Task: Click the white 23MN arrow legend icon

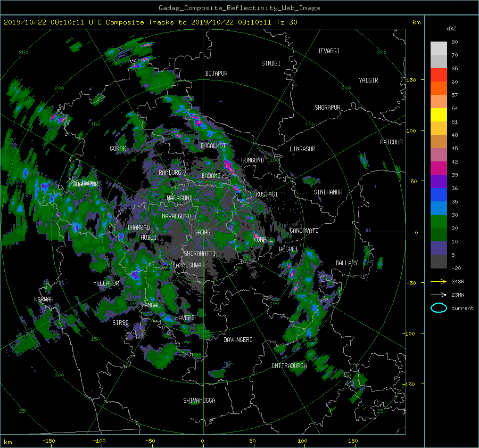Action: [439, 295]
